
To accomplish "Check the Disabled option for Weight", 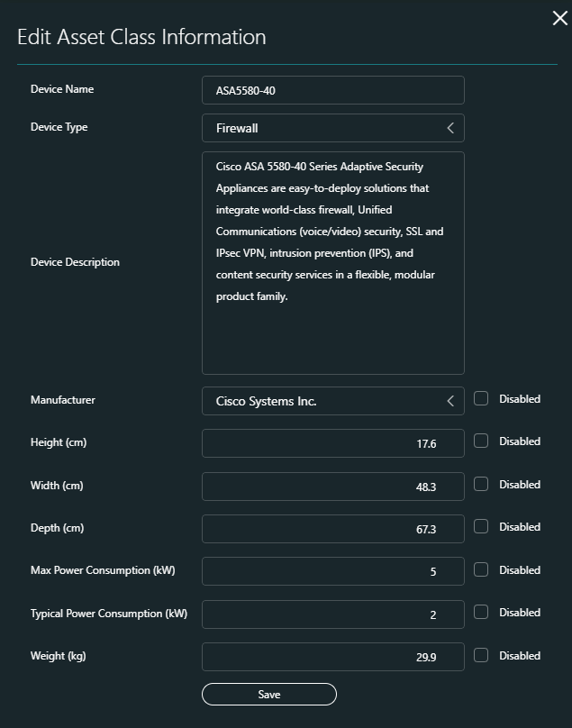I will pyautogui.click(x=481, y=655).
